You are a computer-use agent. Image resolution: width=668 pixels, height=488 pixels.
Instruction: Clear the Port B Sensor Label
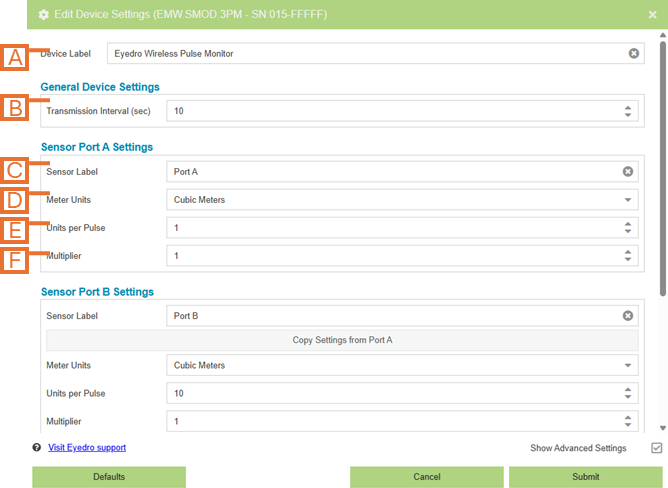click(628, 316)
